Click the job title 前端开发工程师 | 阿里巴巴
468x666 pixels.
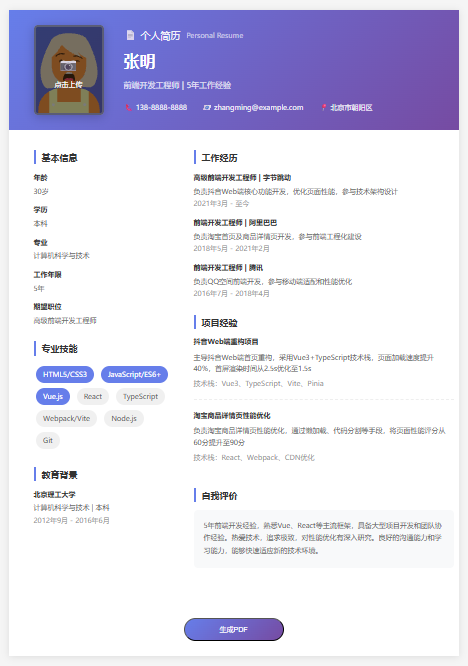[x=235, y=223]
